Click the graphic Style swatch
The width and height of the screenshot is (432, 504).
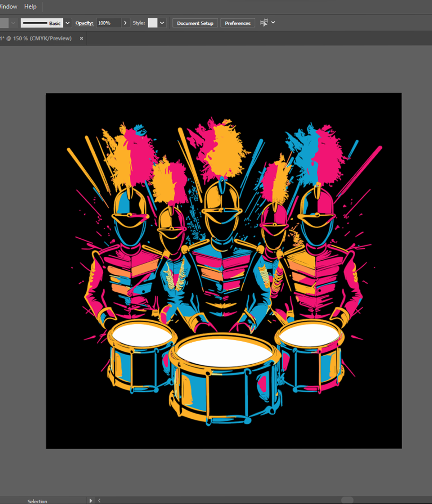[x=153, y=23]
